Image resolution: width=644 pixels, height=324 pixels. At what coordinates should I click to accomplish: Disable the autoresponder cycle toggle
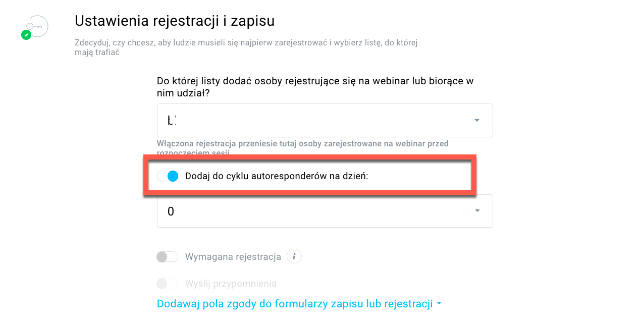coord(168,176)
